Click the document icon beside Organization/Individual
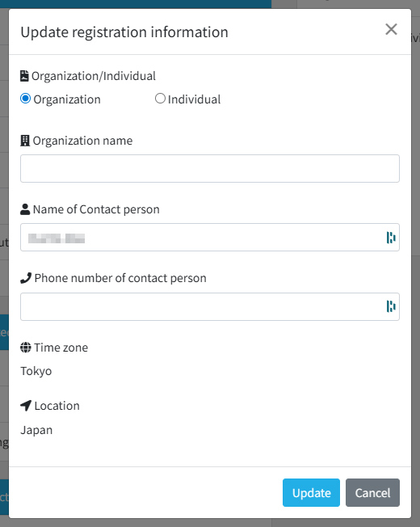The height and width of the screenshot is (527, 420). [x=24, y=76]
